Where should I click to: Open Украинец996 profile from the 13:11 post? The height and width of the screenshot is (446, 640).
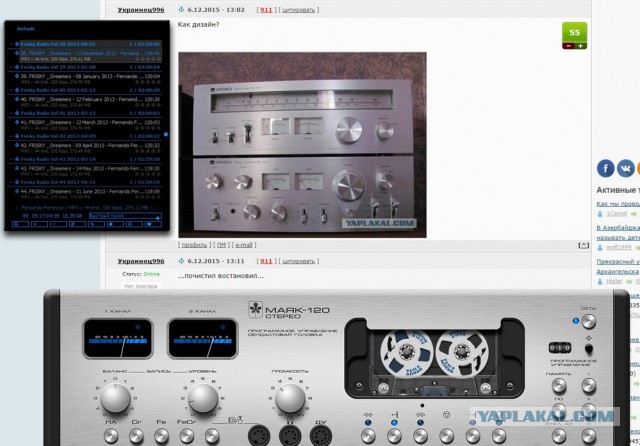[x=141, y=261]
